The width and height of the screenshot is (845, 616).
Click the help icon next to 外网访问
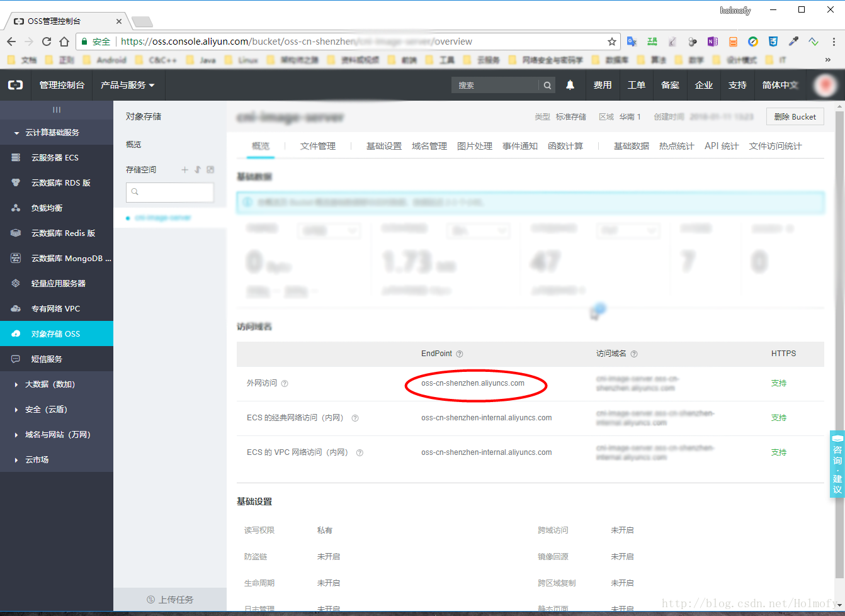click(285, 383)
